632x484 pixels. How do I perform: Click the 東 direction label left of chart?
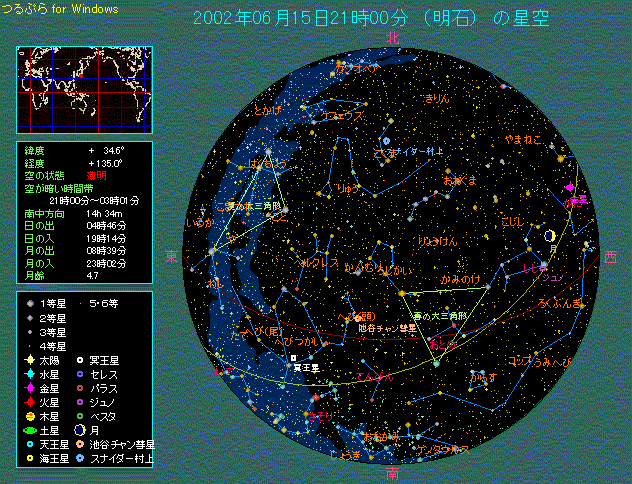coord(171,256)
